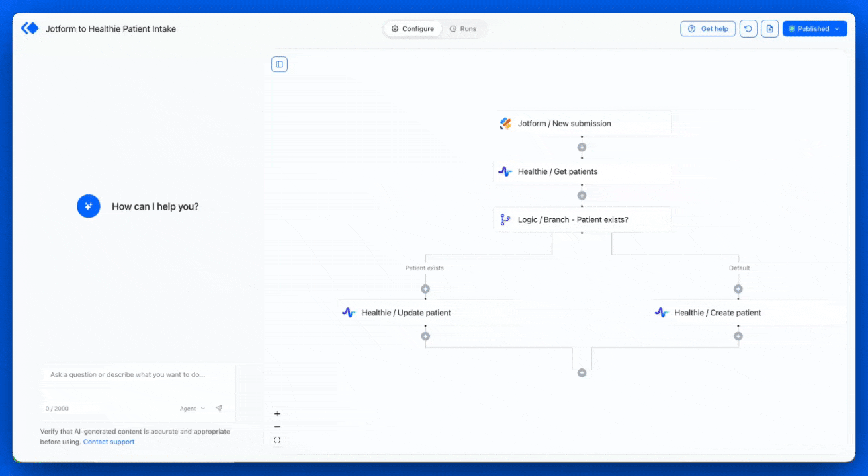This screenshot has width=868, height=476.
Task: Click the workflow title Jotform to Healthie Patient Intake
Action: click(110, 29)
